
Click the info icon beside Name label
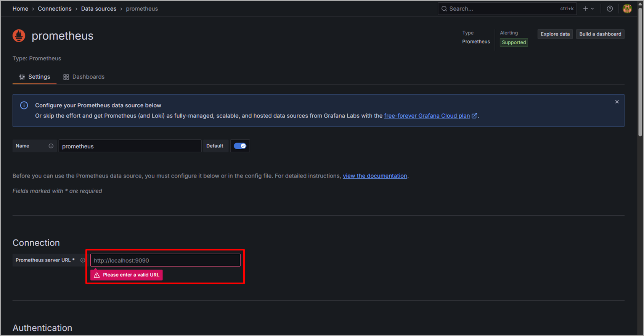[51, 146]
